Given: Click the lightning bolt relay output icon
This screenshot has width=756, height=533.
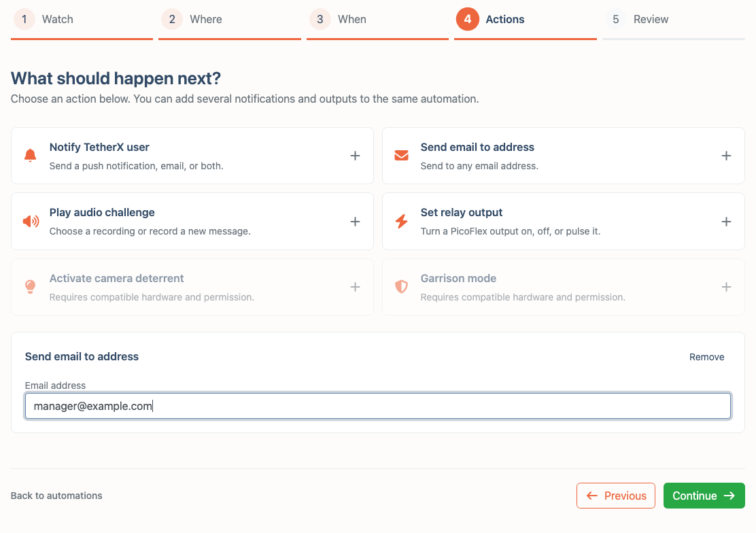Looking at the screenshot, I should pos(401,222).
